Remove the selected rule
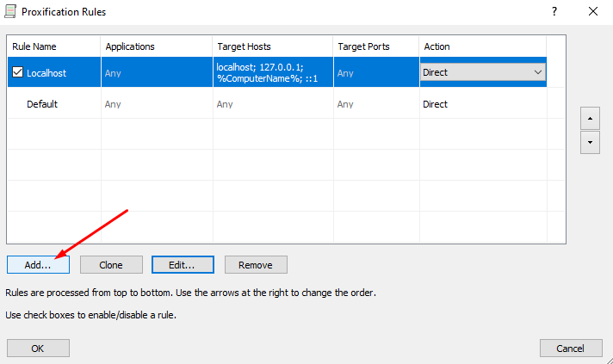 (x=256, y=265)
